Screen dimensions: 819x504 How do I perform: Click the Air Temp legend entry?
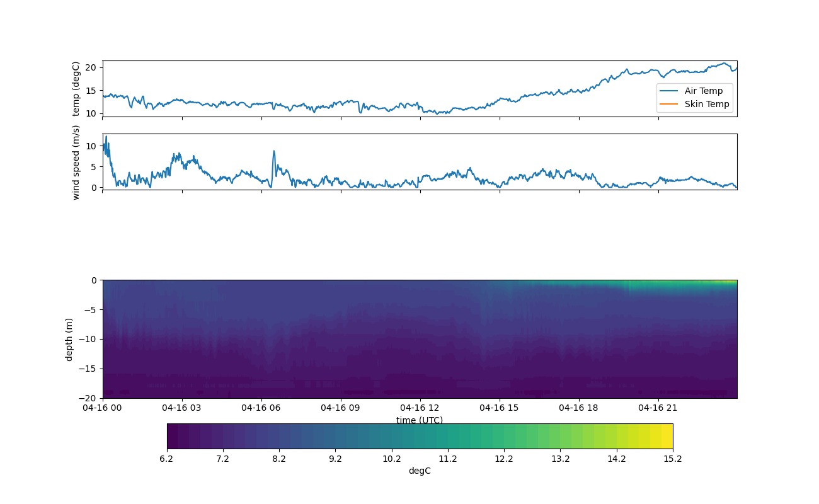point(704,91)
